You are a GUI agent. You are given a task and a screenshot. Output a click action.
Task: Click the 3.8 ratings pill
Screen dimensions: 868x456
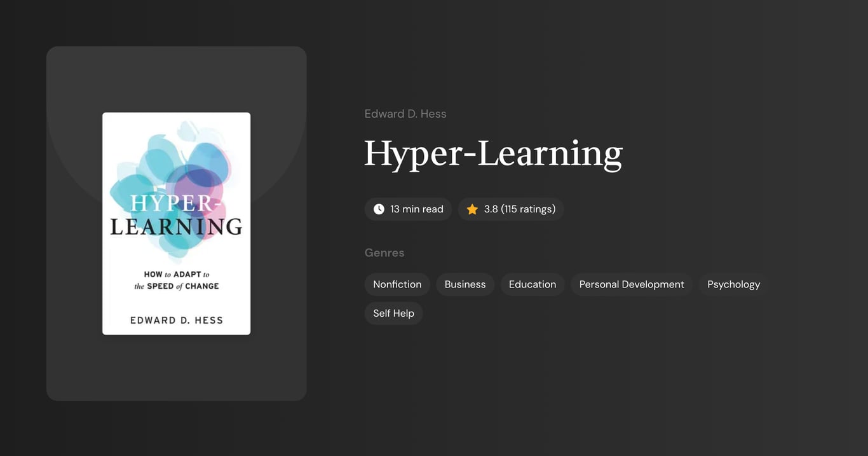tap(511, 209)
